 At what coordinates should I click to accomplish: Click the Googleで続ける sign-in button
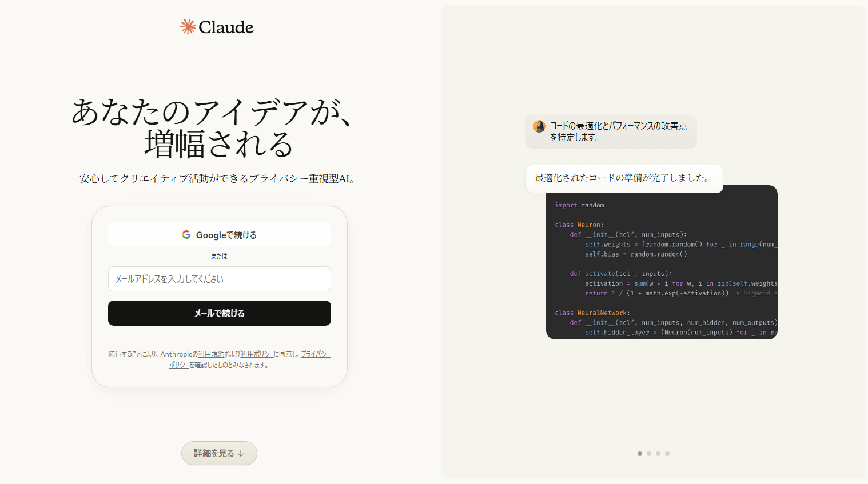click(220, 234)
